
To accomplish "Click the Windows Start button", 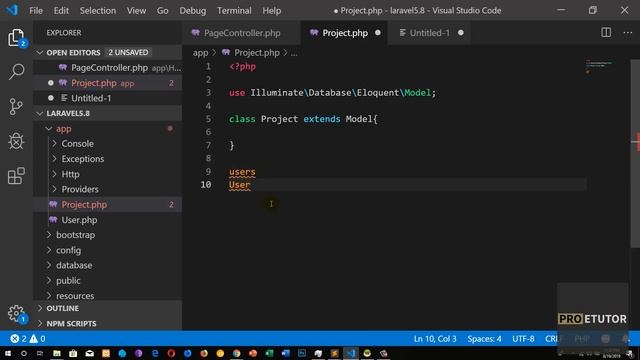I will click(x=8, y=353).
